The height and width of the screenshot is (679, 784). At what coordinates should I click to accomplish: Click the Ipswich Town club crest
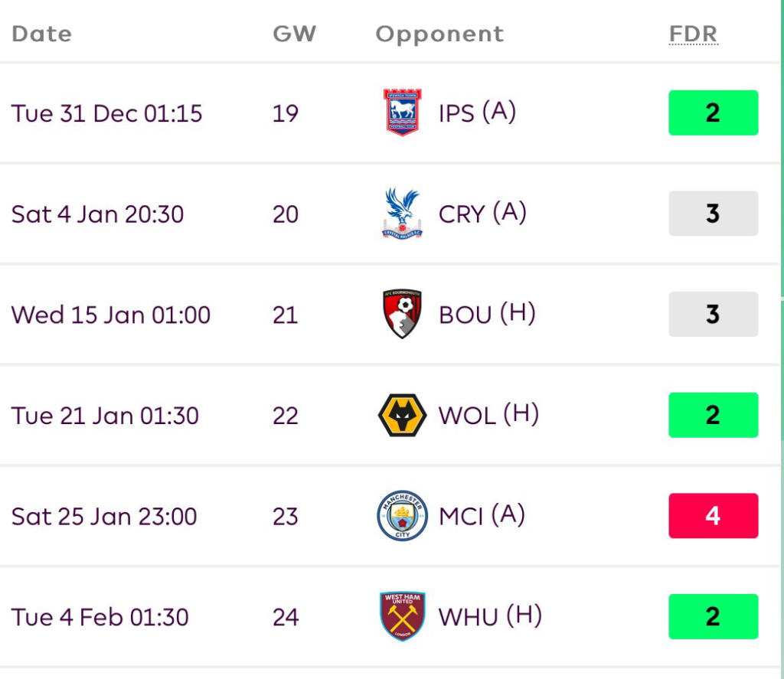(x=402, y=113)
